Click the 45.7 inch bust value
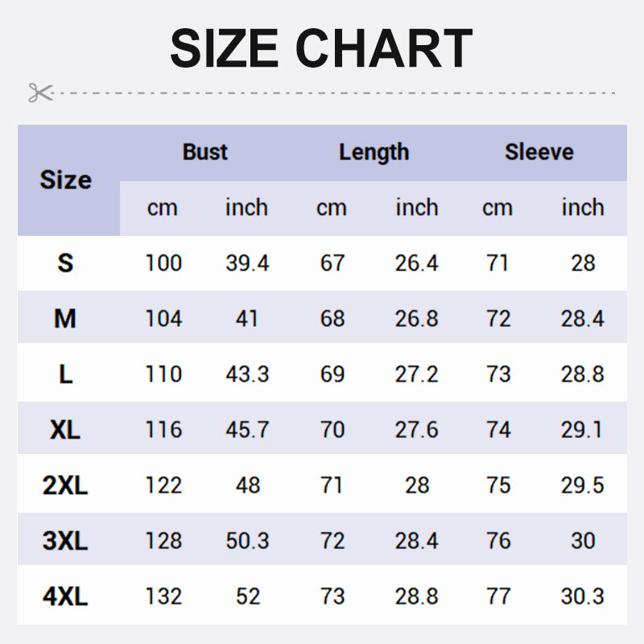The width and height of the screenshot is (644, 644). pyautogui.click(x=247, y=430)
